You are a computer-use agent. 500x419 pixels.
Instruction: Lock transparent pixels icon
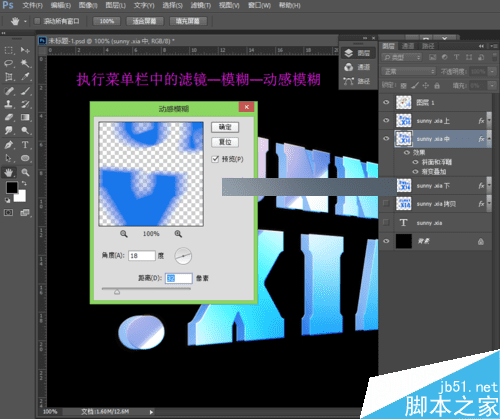point(404,86)
